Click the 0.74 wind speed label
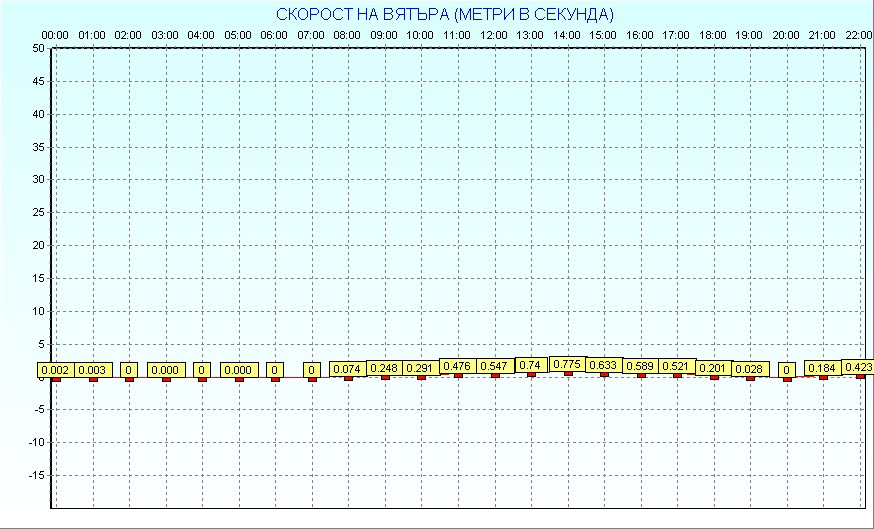 (x=530, y=365)
